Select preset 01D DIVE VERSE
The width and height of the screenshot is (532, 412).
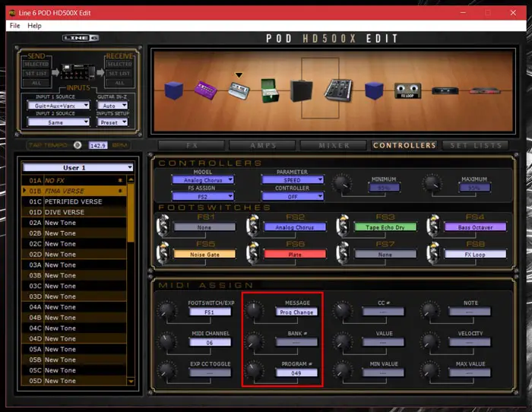pyautogui.click(x=74, y=212)
